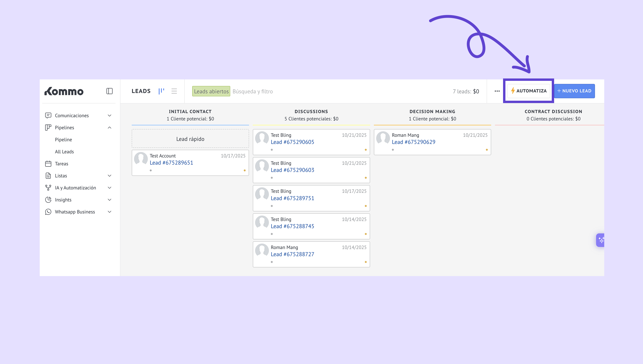Switch to pipeline board view icon
The height and width of the screenshot is (364, 643).
161,91
